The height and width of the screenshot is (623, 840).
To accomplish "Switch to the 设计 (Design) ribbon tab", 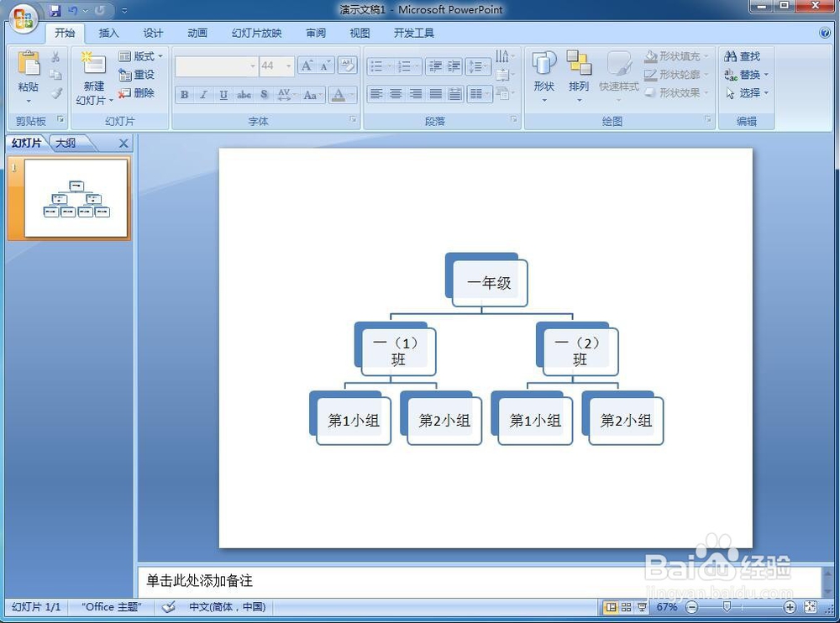I will click(x=153, y=34).
